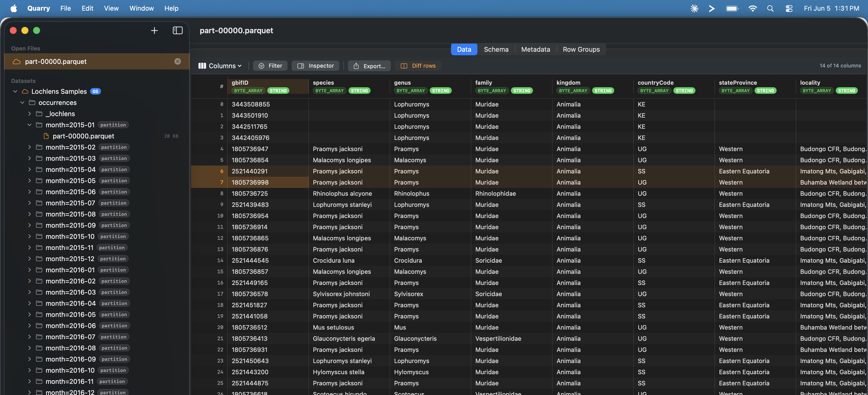Expand the month=2016-10 partition
Viewport: 868px width, 395px height.
(x=29, y=370)
